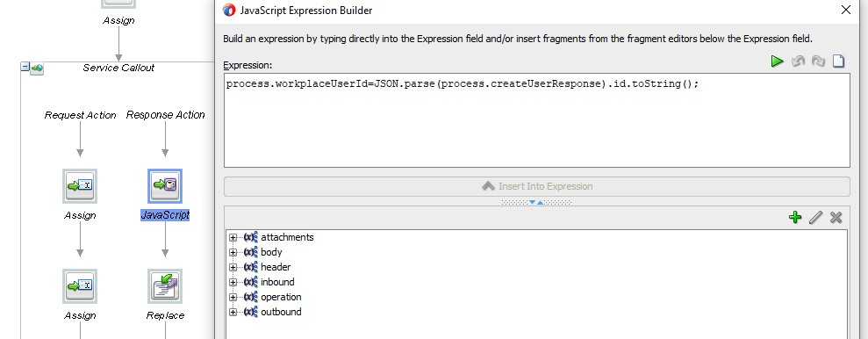Viewport: 868px width, 339px height.
Task: Add a variable with the green plus icon
Action: [x=795, y=218]
